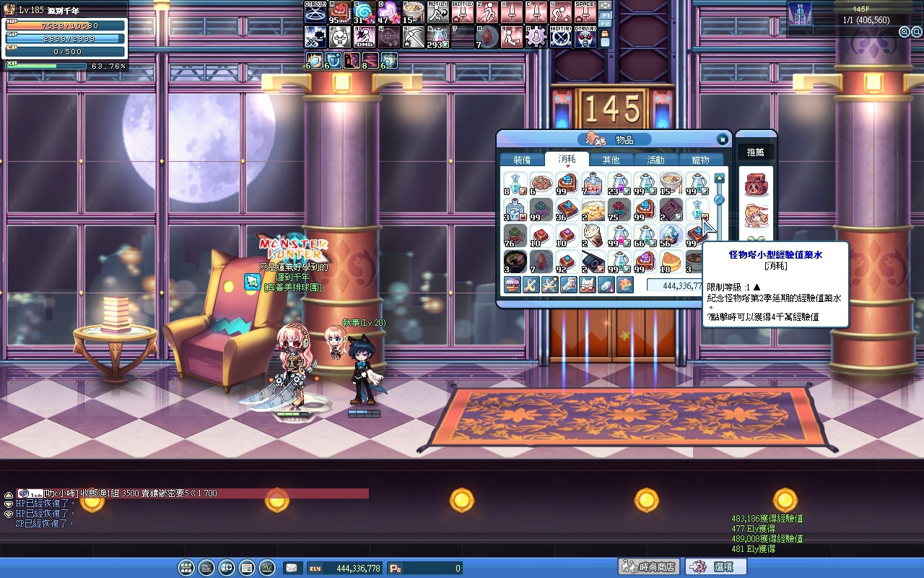Select the snow globe item stack of 56

pos(670,236)
